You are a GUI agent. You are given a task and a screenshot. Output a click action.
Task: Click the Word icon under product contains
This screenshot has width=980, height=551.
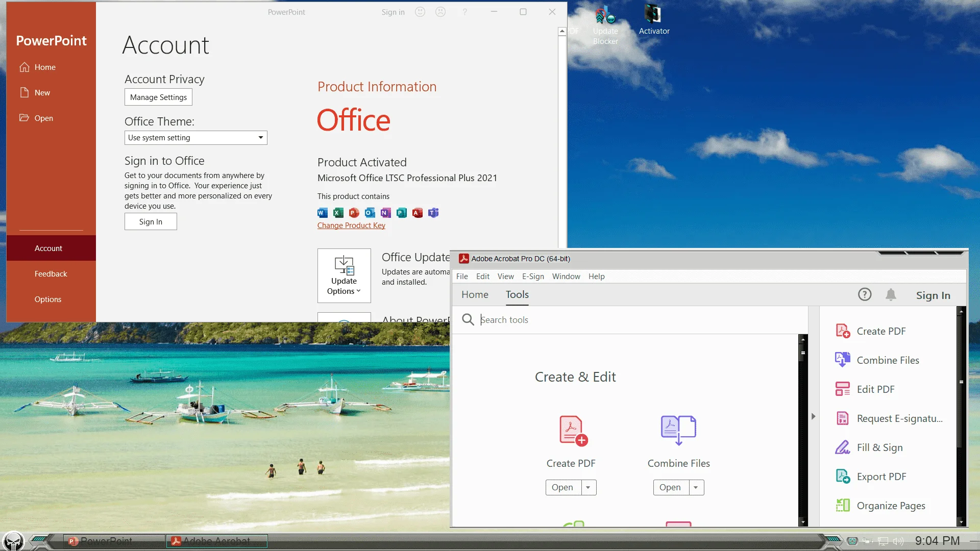click(x=323, y=213)
